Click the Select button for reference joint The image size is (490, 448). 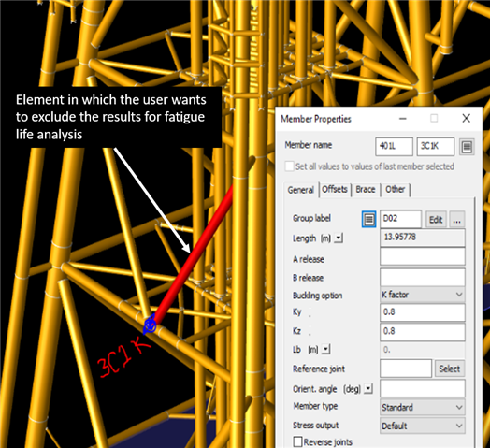tap(450, 369)
